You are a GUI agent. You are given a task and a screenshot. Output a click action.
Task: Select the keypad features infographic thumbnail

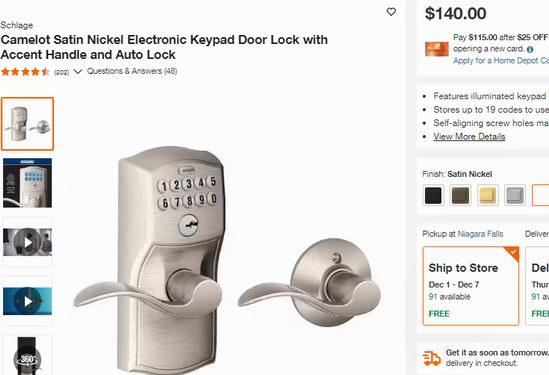coord(27,183)
